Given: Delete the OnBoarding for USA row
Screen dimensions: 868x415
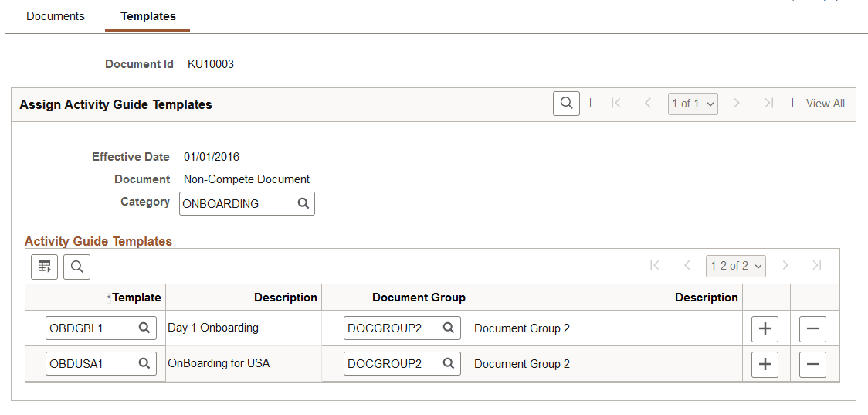Looking at the screenshot, I should point(812,364).
